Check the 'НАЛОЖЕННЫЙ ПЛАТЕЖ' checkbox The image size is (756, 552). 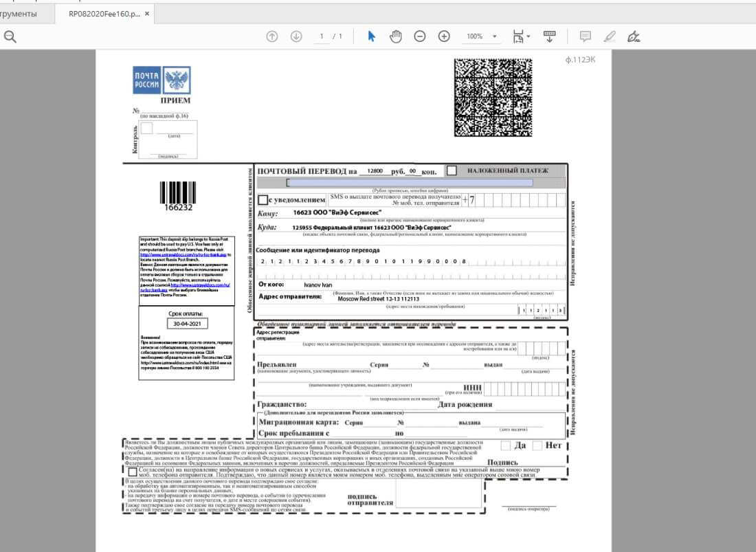(x=452, y=170)
